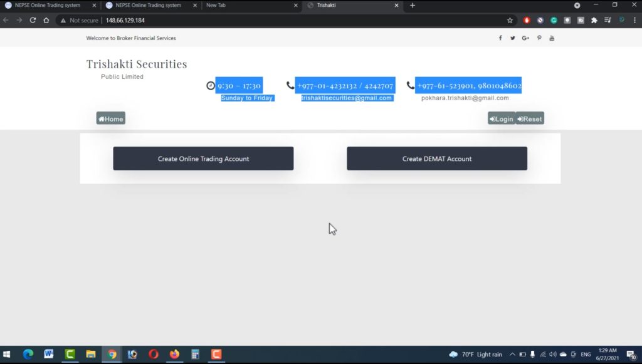
Task: Create a DEMAT Account
Action: pos(437,159)
